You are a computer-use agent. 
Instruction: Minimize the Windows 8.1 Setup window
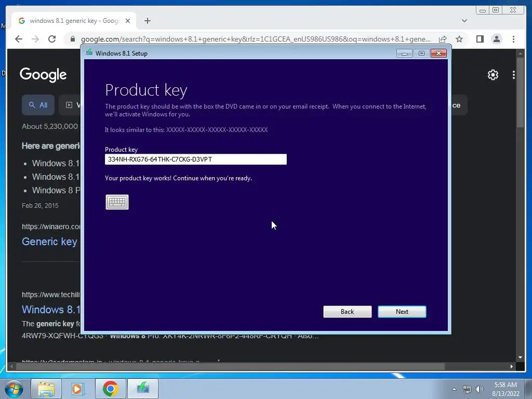click(404, 54)
